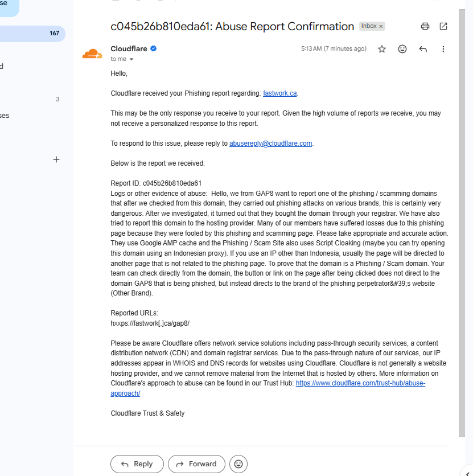Click the plus icon in sidebar

56,159
